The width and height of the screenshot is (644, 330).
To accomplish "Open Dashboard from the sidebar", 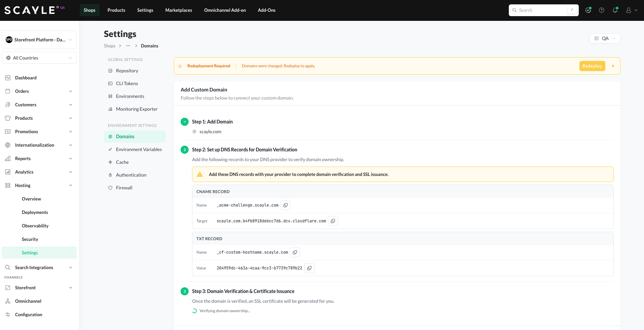I will pos(39,78).
